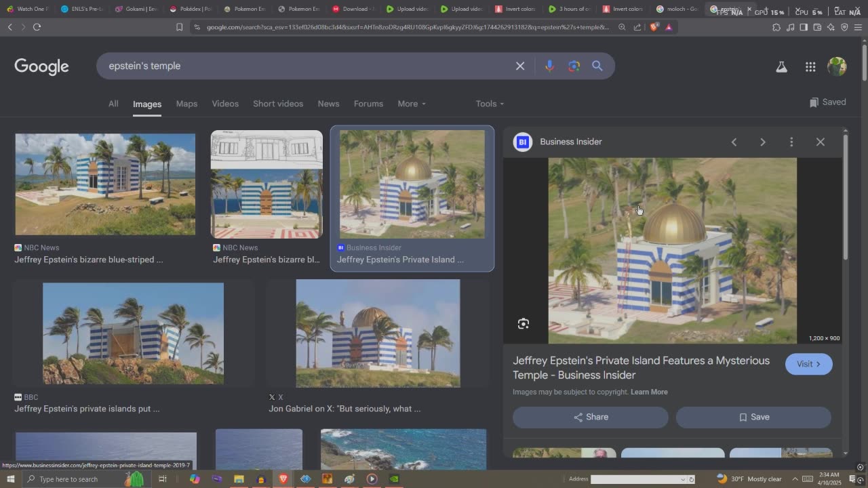This screenshot has width=868, height=488.
Task: Clear the search box with the X icon
Action: point(520,66)
